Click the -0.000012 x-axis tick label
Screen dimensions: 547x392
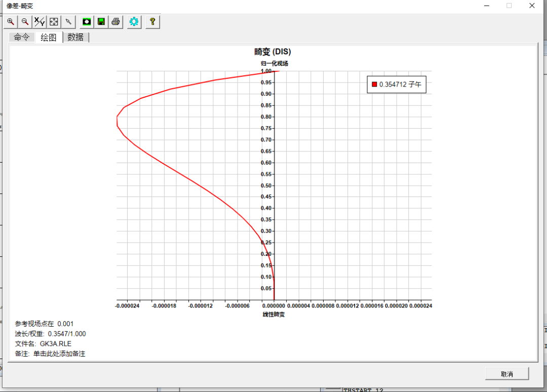(201, 306)
